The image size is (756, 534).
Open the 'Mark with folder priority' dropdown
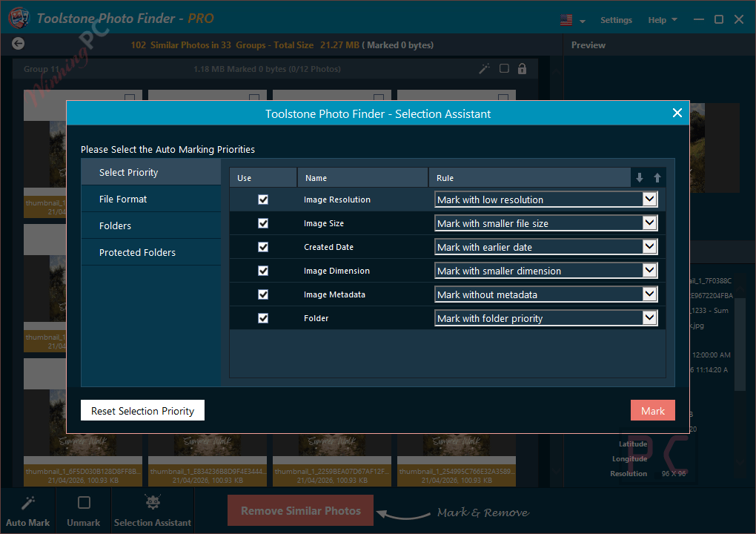[x=546, y=318]
